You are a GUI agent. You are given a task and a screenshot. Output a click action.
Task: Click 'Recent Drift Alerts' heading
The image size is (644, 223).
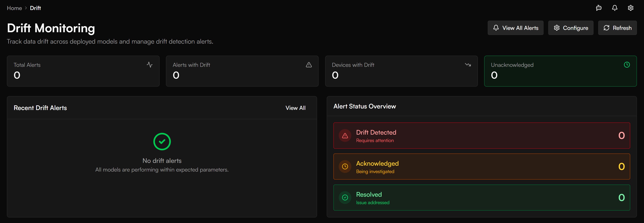pos(40,108)
